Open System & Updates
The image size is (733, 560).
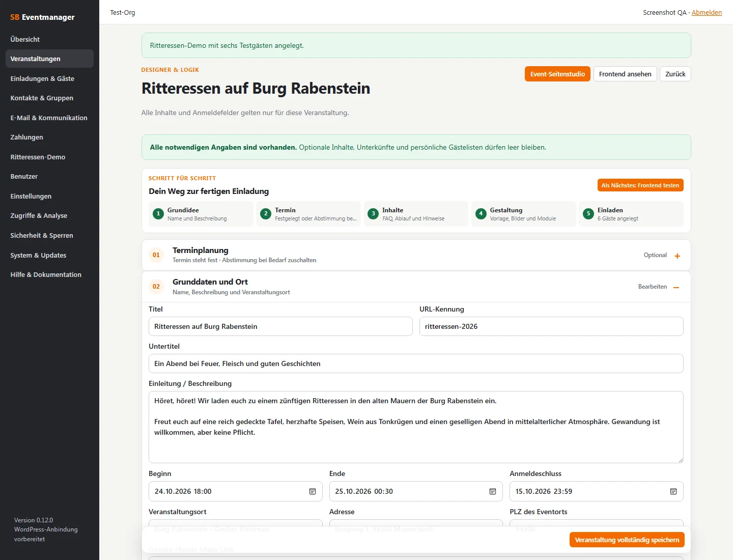pyautogui.click(x=49, y=255)
